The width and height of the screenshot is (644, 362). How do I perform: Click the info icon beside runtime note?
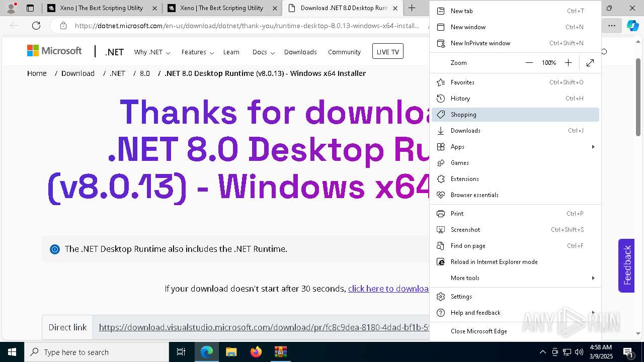(x=54, y=249)
